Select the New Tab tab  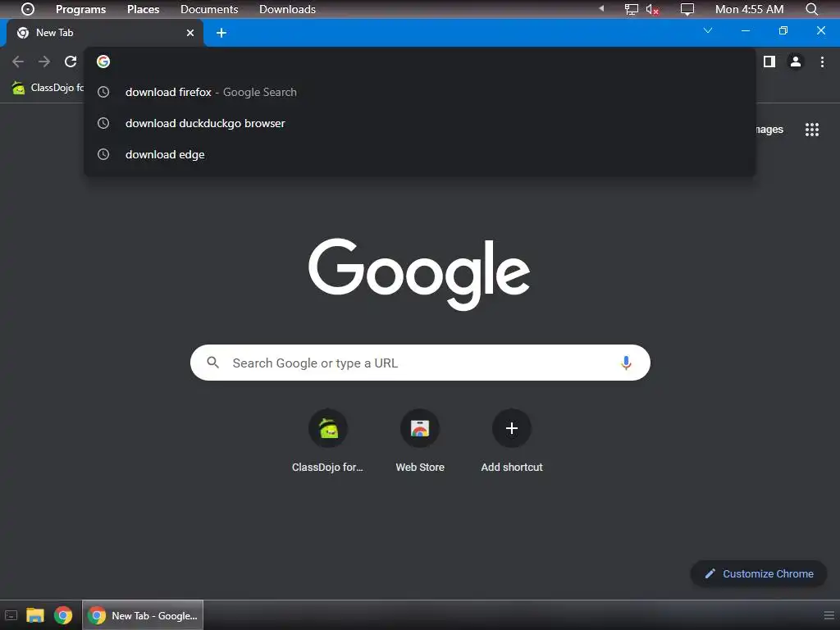[x=104, y=33]
